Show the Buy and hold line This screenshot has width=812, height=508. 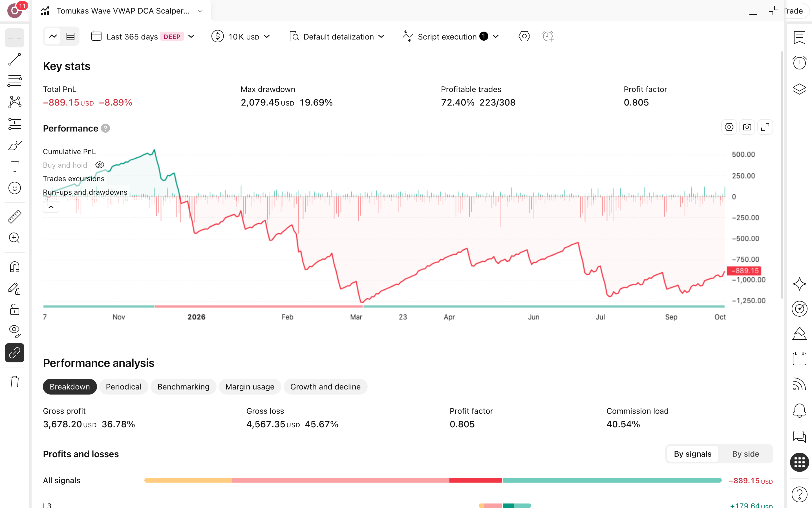(100, 165)
